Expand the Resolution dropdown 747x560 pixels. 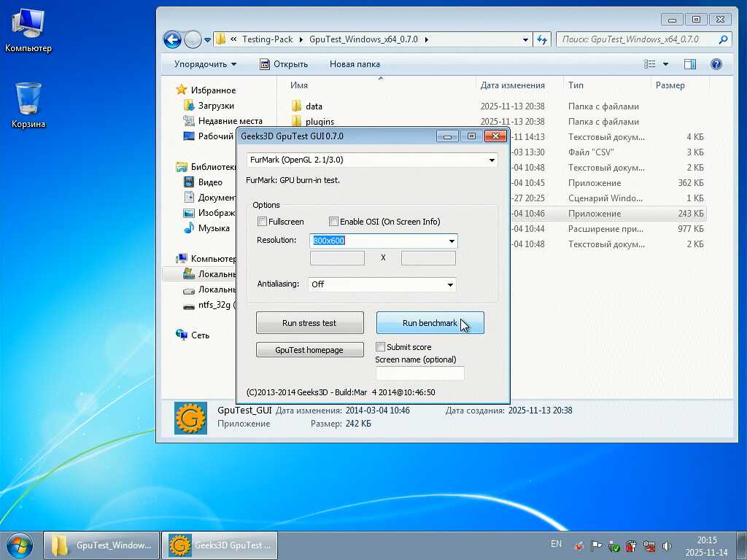[x=452, y=241]
